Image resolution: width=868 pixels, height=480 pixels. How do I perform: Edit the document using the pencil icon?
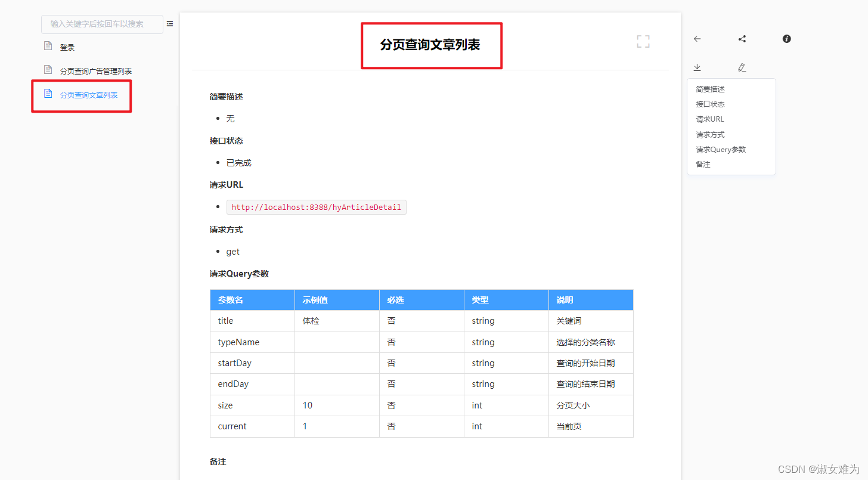[742, 67]
